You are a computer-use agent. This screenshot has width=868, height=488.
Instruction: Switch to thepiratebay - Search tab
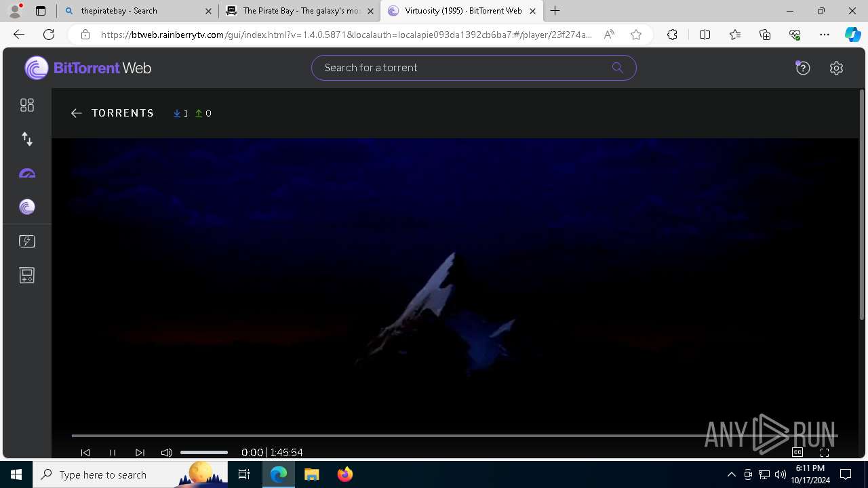[x=138, y=11]
